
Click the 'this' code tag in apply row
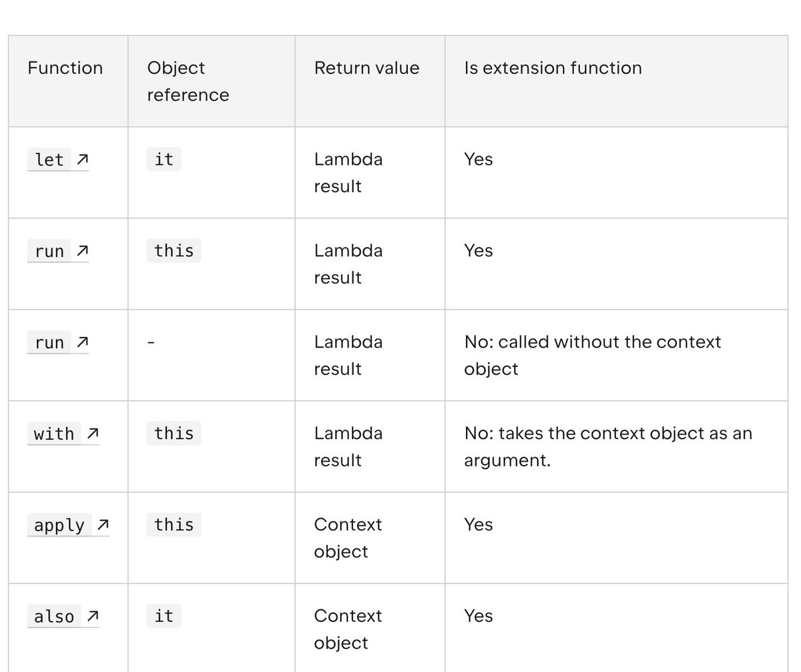[x=174, y=525]
